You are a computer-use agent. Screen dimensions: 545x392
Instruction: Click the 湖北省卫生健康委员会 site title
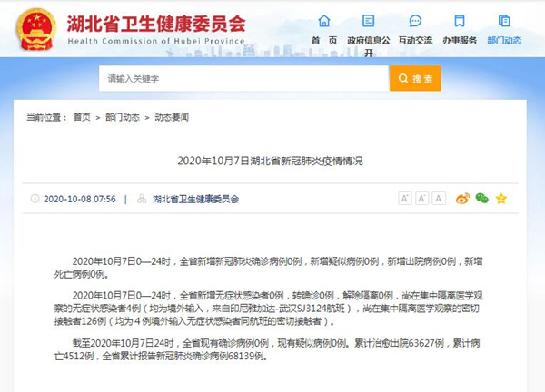156,24
